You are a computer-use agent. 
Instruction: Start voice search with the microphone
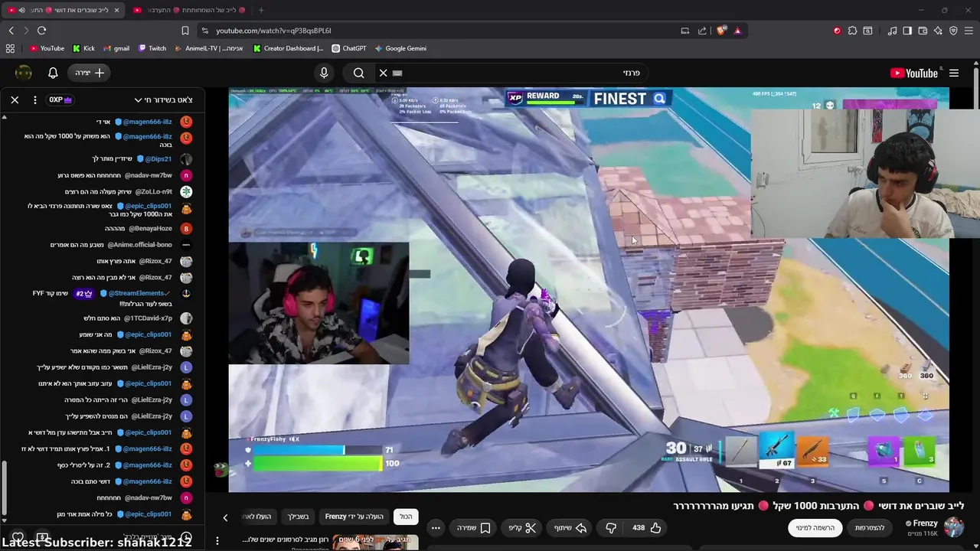coord(324,73)
